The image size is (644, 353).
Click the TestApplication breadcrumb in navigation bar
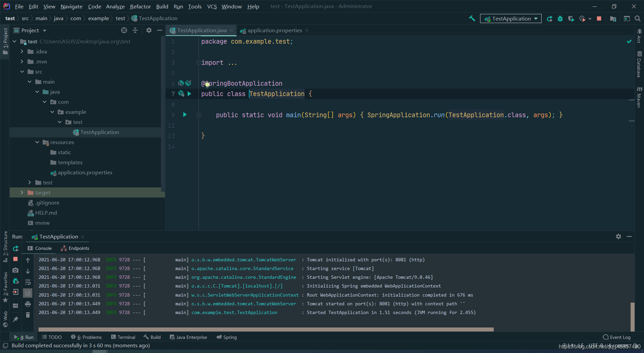point(158,18)
